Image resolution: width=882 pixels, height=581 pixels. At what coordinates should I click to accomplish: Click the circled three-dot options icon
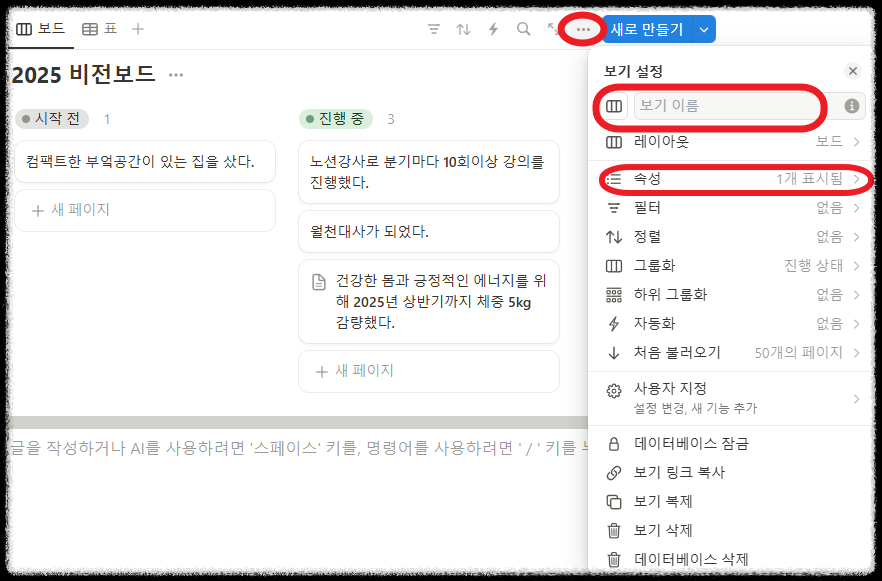click(x=582, y=29)
